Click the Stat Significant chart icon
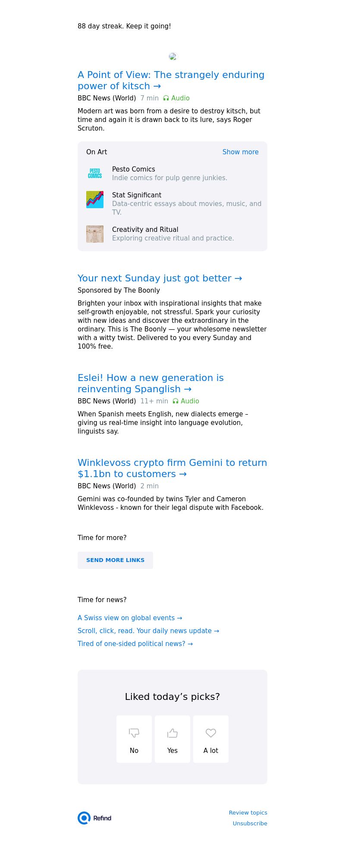 point(95,200)
